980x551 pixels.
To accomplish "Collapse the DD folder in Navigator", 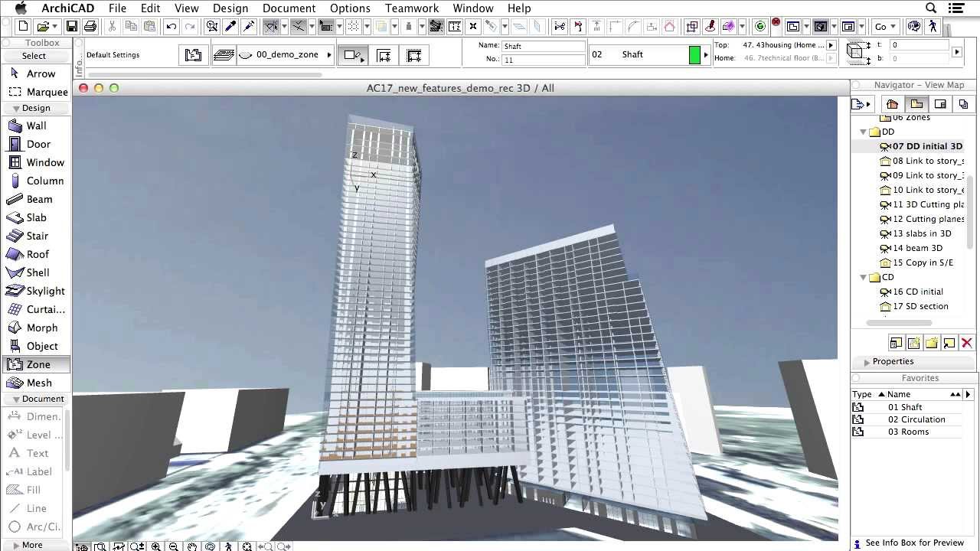I will click(864, 132).
